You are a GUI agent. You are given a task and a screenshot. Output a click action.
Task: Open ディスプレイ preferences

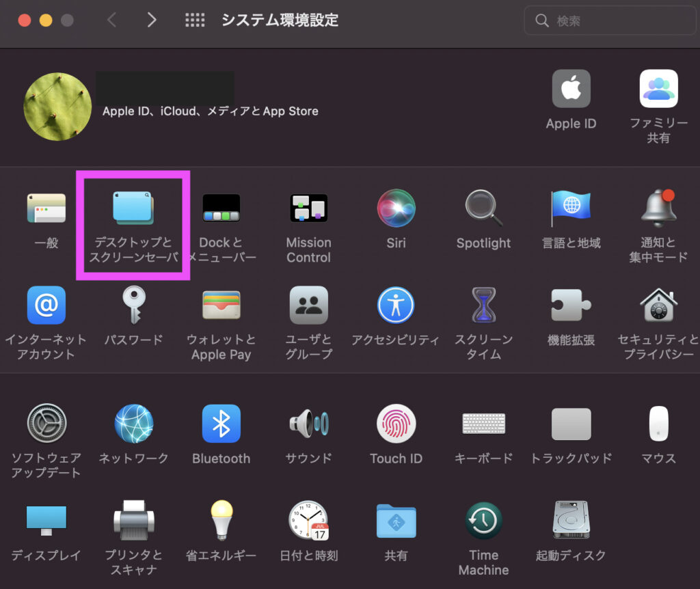coord(46,521)
